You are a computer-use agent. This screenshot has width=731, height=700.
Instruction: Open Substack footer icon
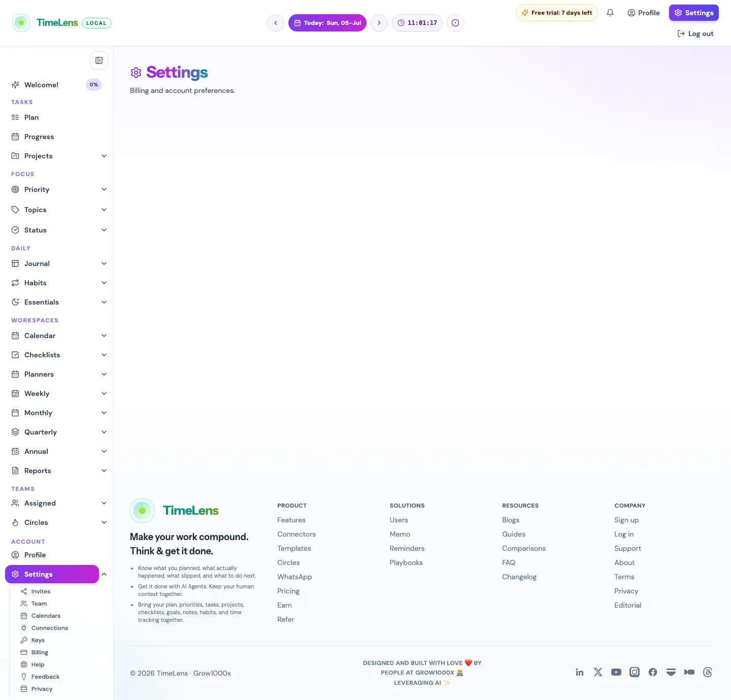[671, 672]
